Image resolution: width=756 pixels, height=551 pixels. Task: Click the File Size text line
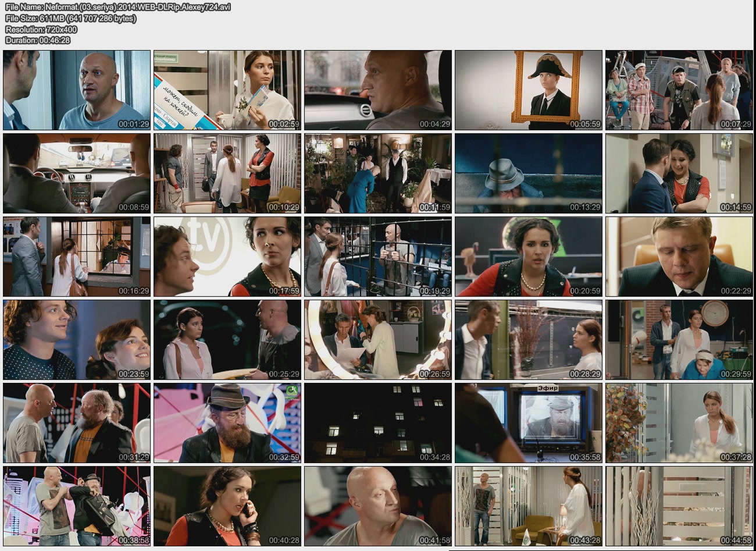[70, 18]
